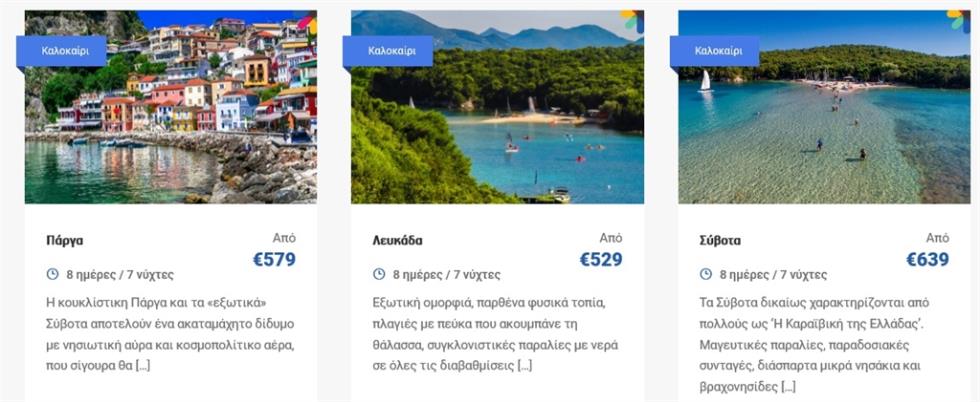Screen dimensions: 980x402
Task: Click the €639 price
Action: (x=928, y=259)
